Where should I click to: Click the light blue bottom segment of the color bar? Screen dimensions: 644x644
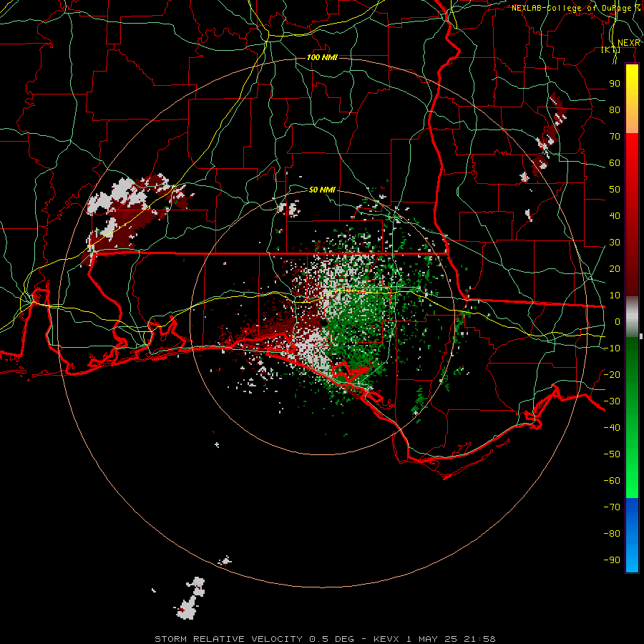point(632,557)
